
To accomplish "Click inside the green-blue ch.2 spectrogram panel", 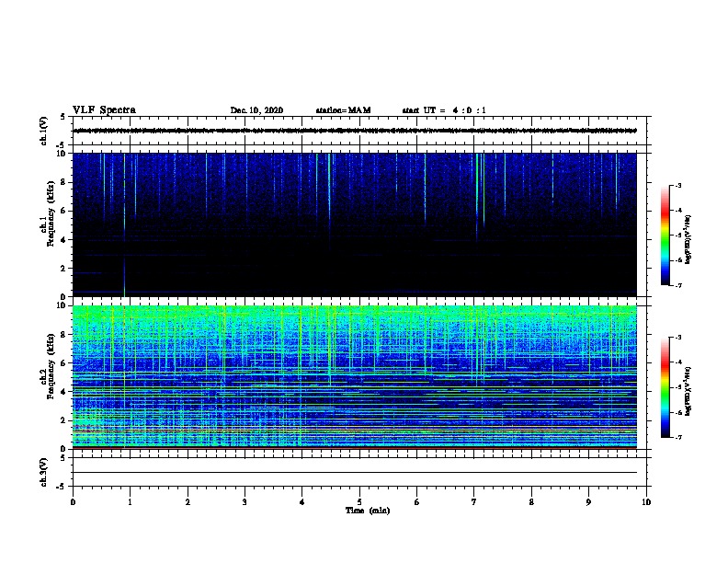I will click(355, 377).
